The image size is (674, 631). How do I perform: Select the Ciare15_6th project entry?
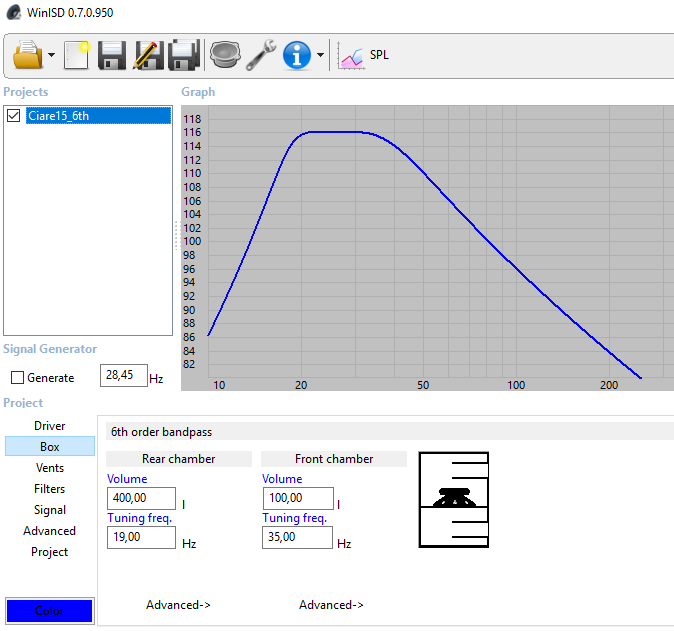point(98,116)
